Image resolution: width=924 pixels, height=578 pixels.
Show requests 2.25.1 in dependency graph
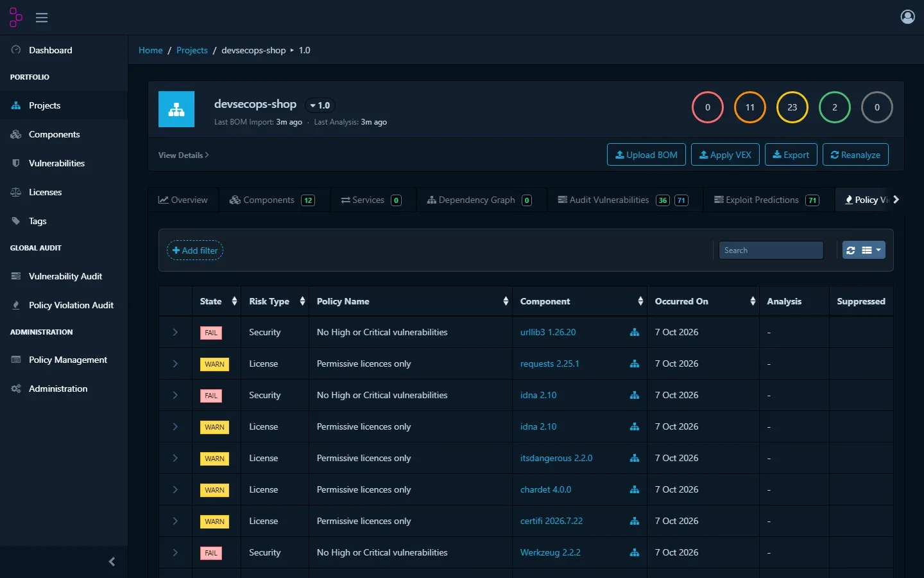[635, 364]
